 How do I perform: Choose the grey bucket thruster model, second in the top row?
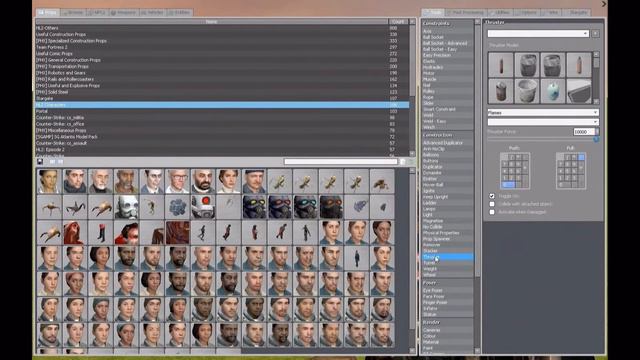(527, 64)
